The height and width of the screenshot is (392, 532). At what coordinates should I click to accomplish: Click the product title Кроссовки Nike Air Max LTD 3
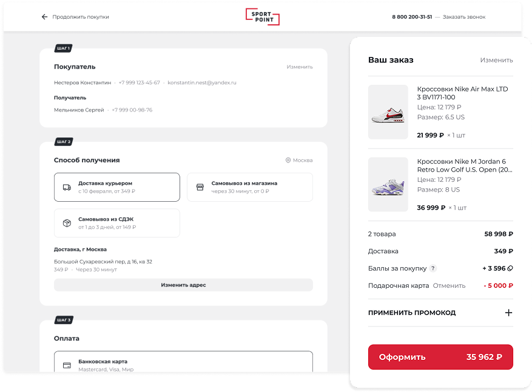462,93
